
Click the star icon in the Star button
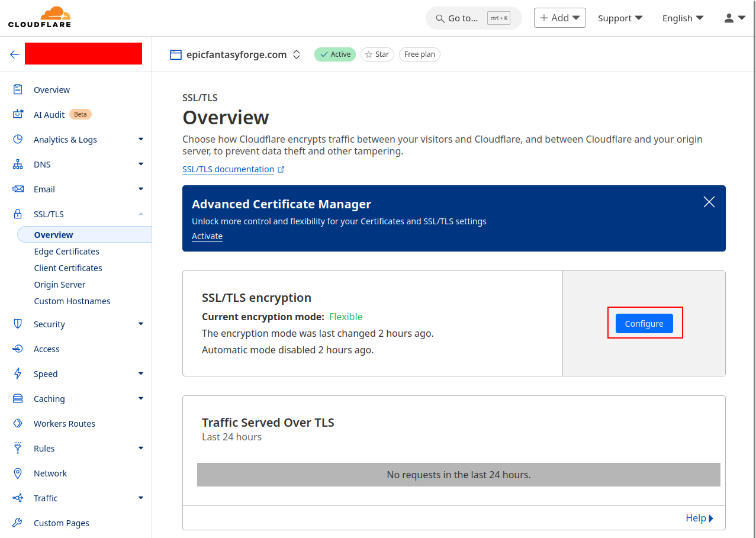pyautogui.click(x=369, y=54)
